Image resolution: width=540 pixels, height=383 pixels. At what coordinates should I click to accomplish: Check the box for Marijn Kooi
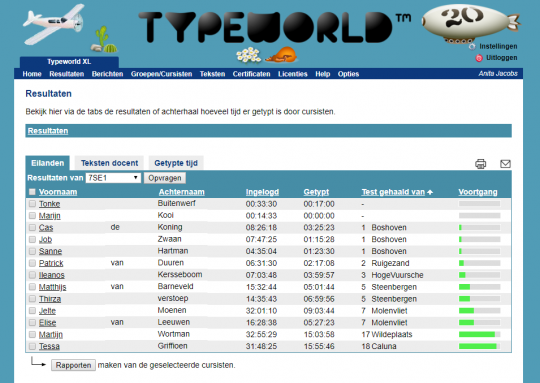(x=32, y=216)
